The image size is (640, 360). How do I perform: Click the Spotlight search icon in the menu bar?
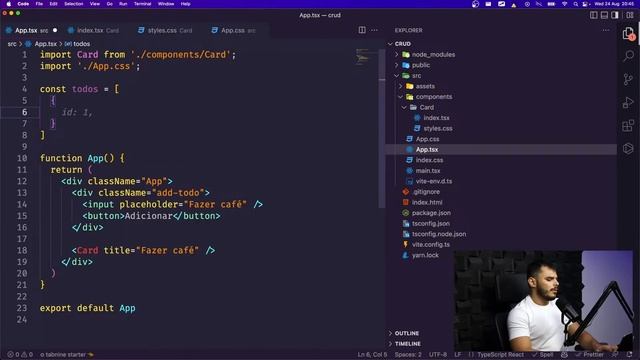tap(576, 4)
